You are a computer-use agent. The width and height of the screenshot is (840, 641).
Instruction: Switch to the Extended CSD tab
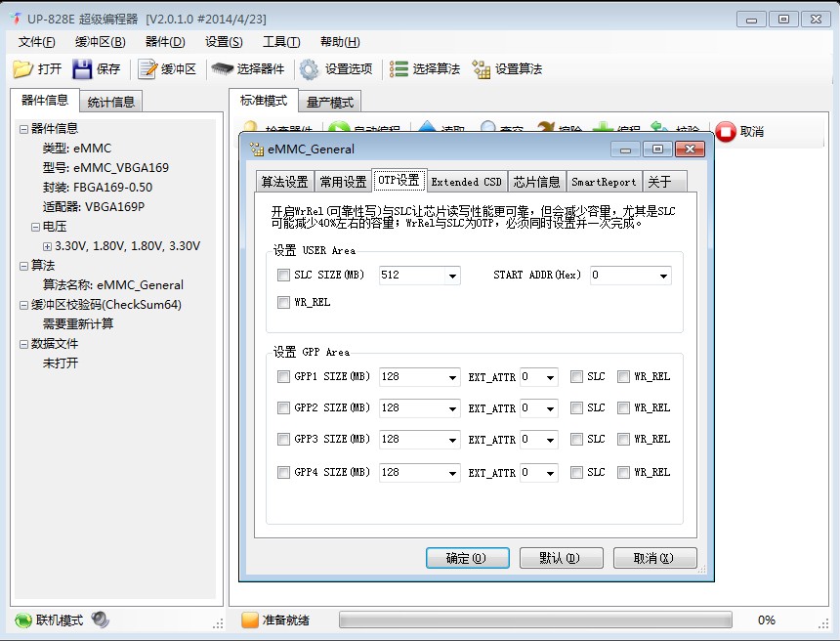[x=466, y=182]
